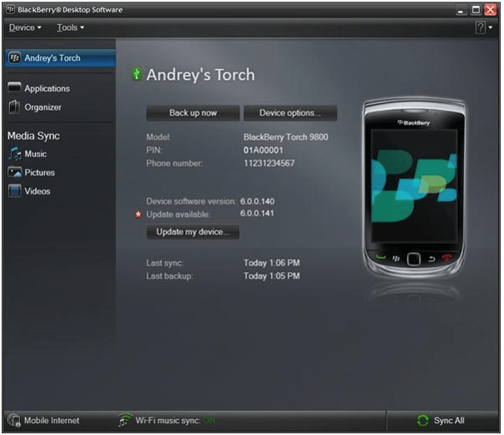Viewport: 504px width, 435px height.
Task: Maximize the BlackBerry Desktop Software window
Action: click(x=476, y=10)
